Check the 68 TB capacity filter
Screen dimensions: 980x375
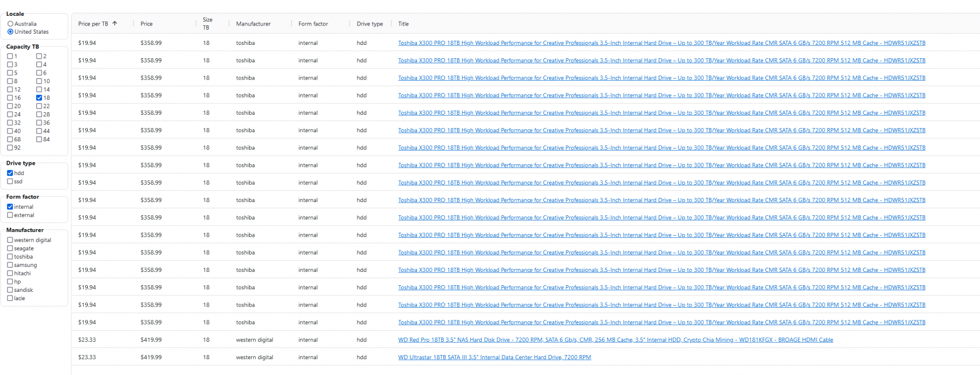tap(10, 139)
